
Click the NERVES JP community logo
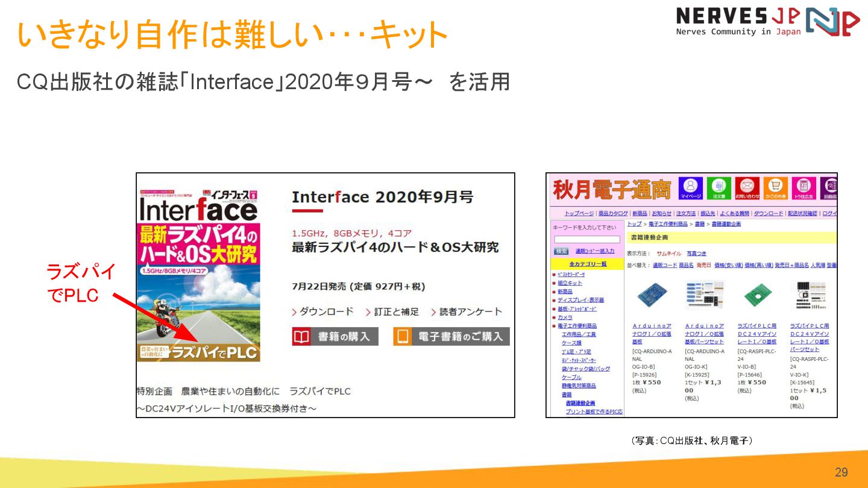[x=768, y=22]
